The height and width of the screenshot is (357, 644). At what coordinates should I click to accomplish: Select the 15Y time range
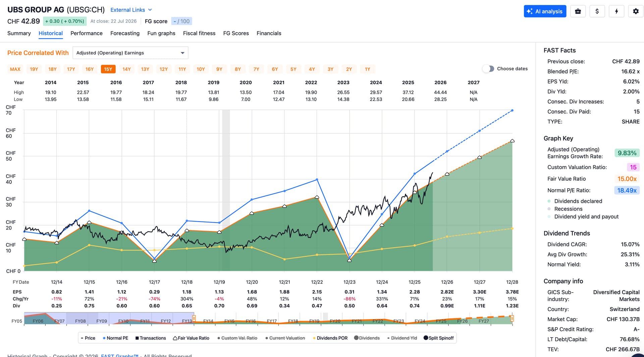tap(108, 69)
